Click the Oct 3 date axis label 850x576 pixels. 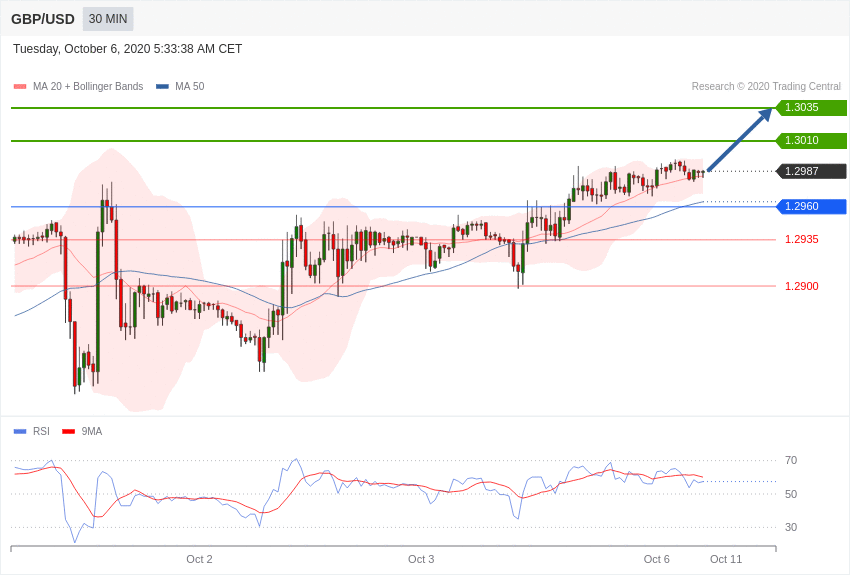pyautogui.click(x=421, y=559)
